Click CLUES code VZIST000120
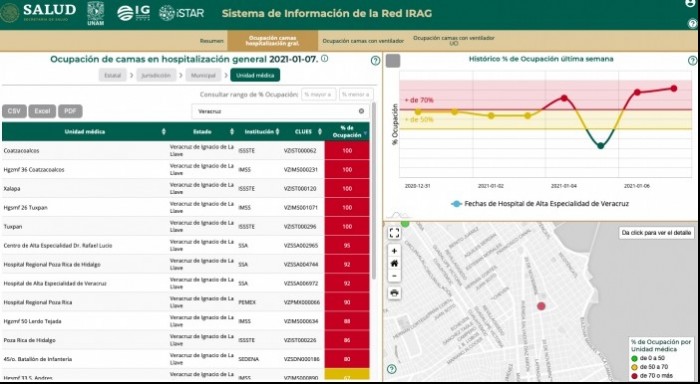 tap(300, 188)
